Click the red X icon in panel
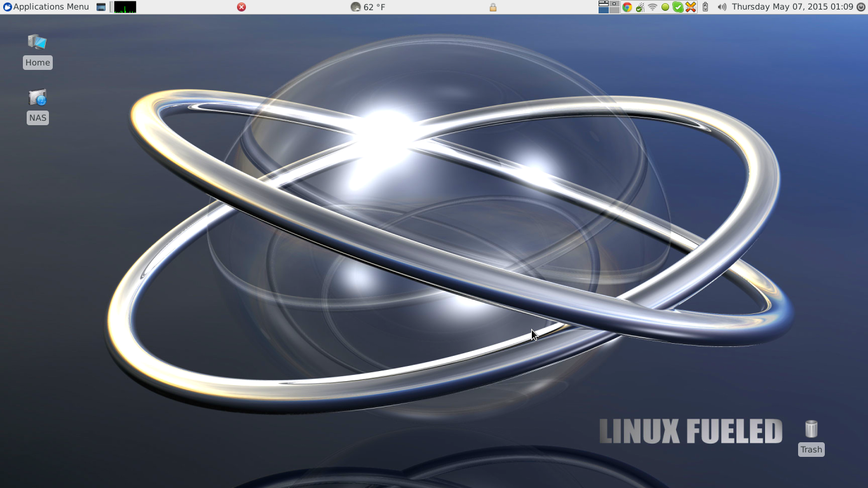Image resolution: width=868 pixels, height=488 pixels. (241, 7)
